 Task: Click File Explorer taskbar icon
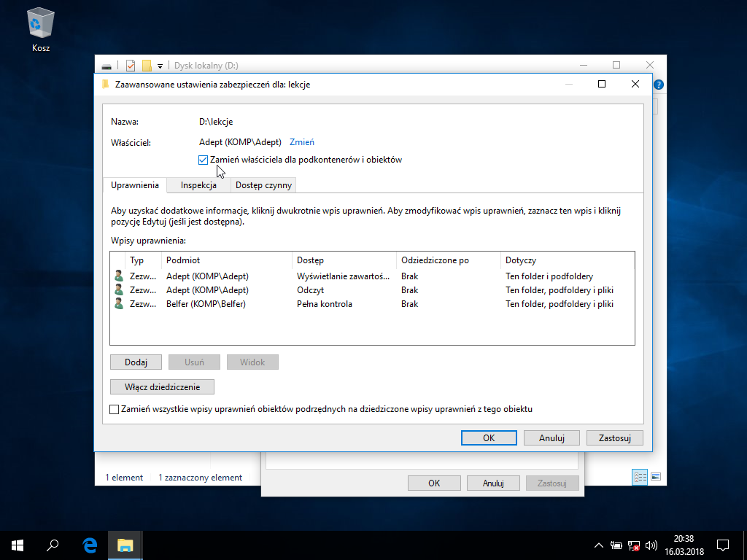pos(125,545)
